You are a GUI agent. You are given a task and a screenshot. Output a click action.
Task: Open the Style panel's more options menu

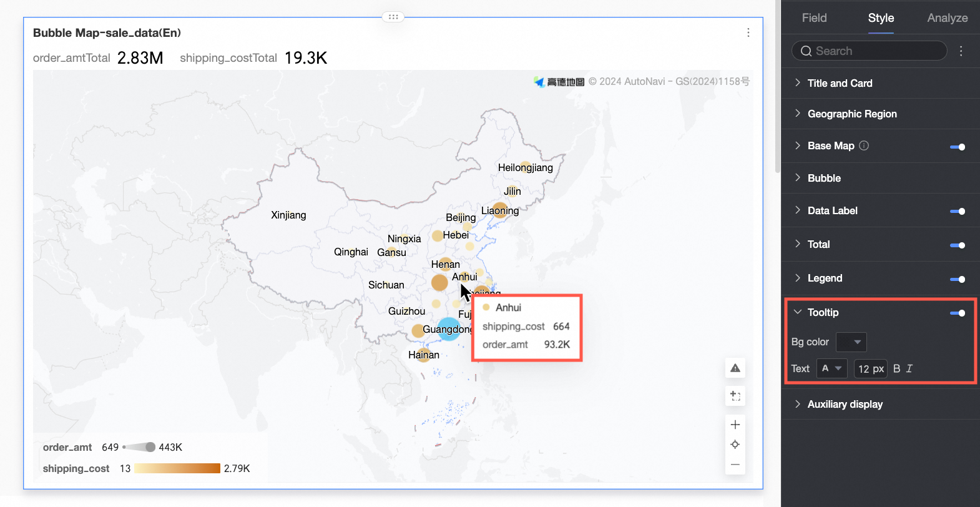(x=961, y=51)
